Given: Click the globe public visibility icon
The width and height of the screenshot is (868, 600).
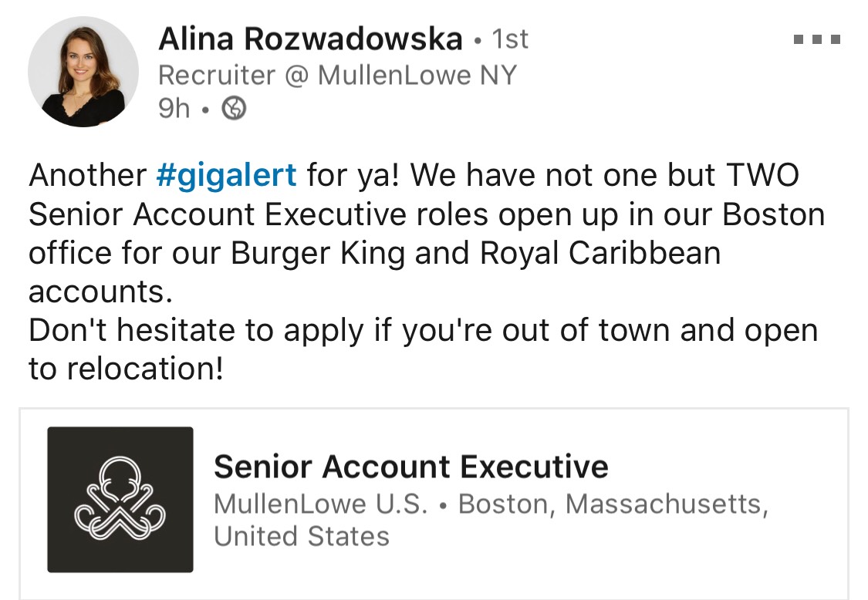Looking at the screenshot, I should (x=234, y=108).
